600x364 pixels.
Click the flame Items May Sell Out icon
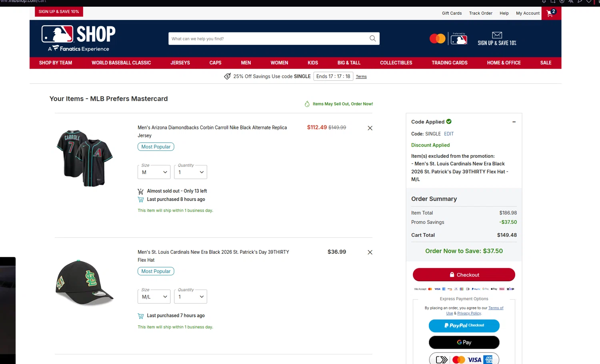pos(307,104)
